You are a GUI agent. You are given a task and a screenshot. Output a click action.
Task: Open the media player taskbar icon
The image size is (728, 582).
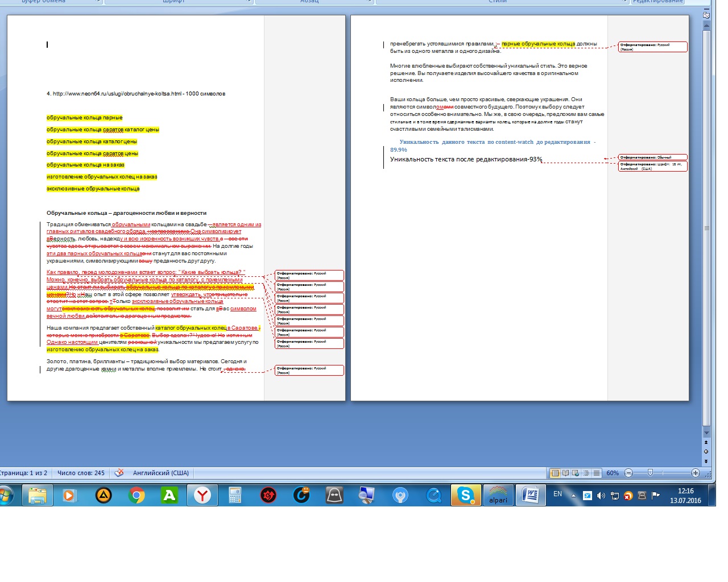click(69, 496)
